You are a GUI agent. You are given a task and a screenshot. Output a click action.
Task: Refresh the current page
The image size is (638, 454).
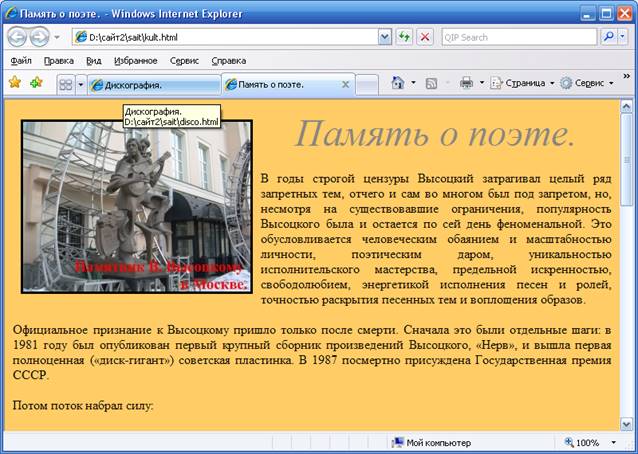[x=404, y=37]
